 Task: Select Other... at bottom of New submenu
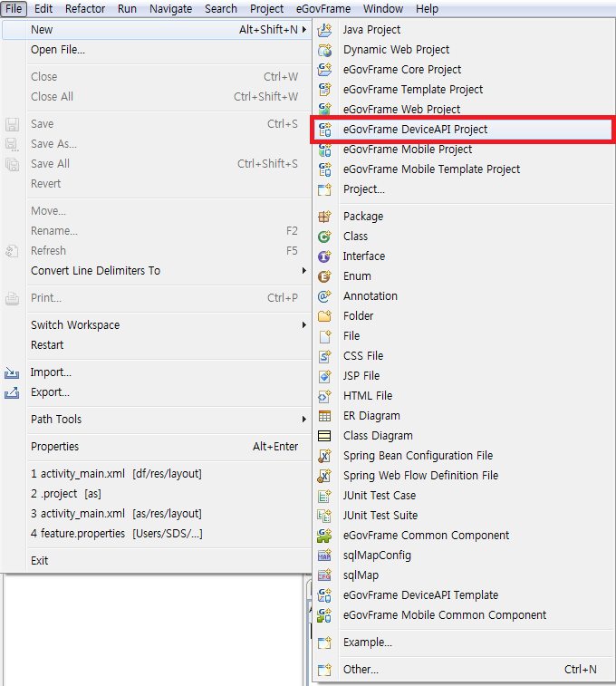[361, 670]
